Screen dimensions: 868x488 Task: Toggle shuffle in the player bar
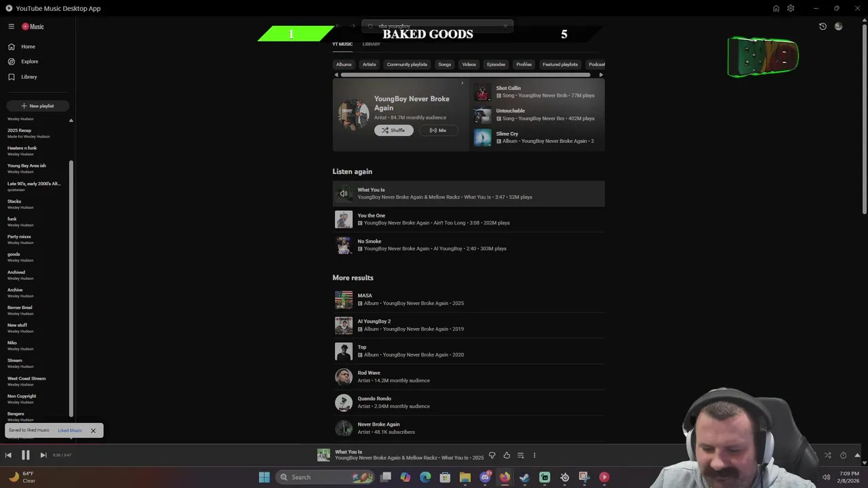point(828,455)
